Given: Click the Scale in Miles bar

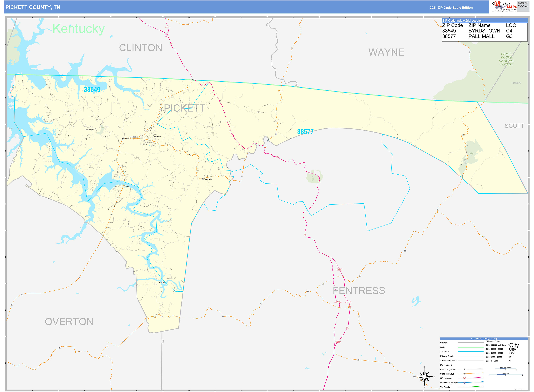Looking at the screenshot, I should coord(505,375).
